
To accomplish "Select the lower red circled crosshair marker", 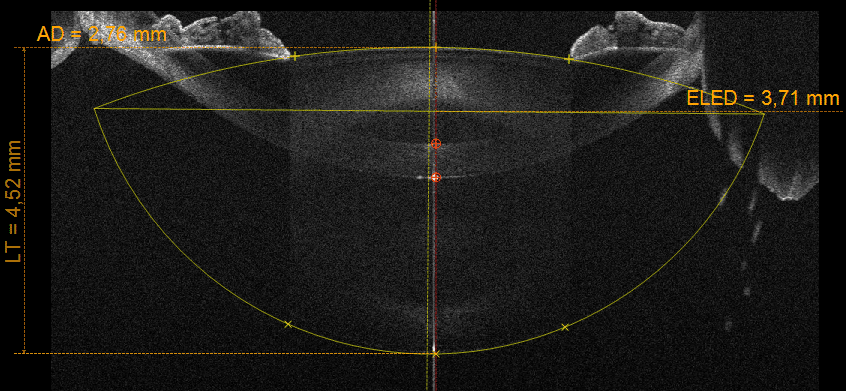I will tap(436, 177).
